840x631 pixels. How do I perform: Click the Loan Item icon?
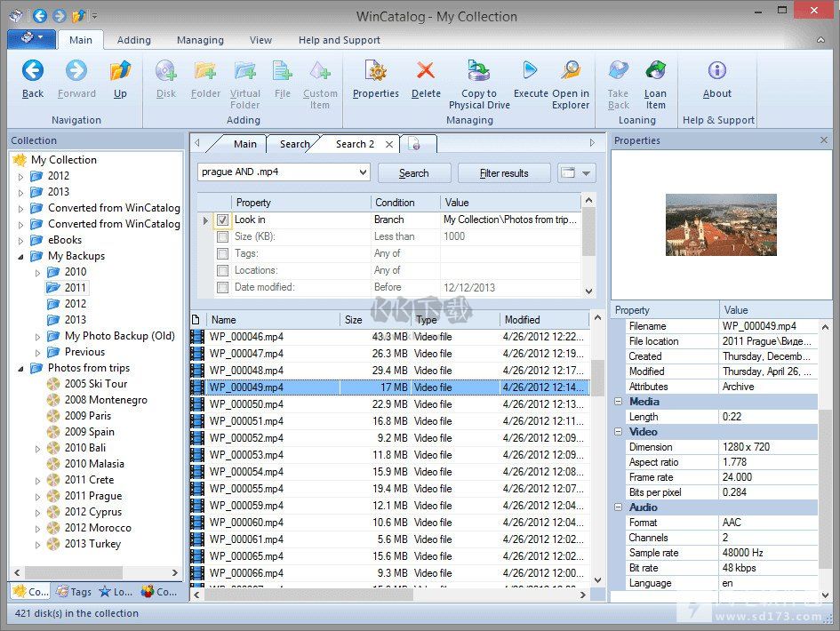(655, 71)
